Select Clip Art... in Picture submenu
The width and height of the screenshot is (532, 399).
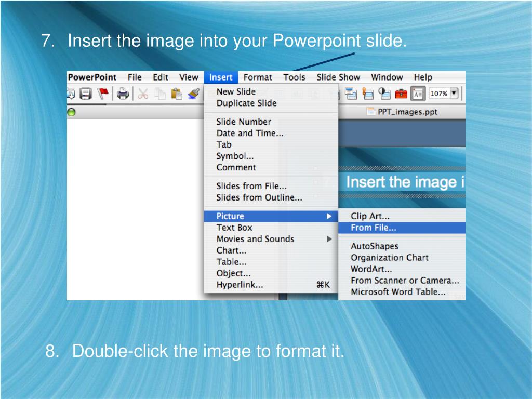[x=402, y=216]
